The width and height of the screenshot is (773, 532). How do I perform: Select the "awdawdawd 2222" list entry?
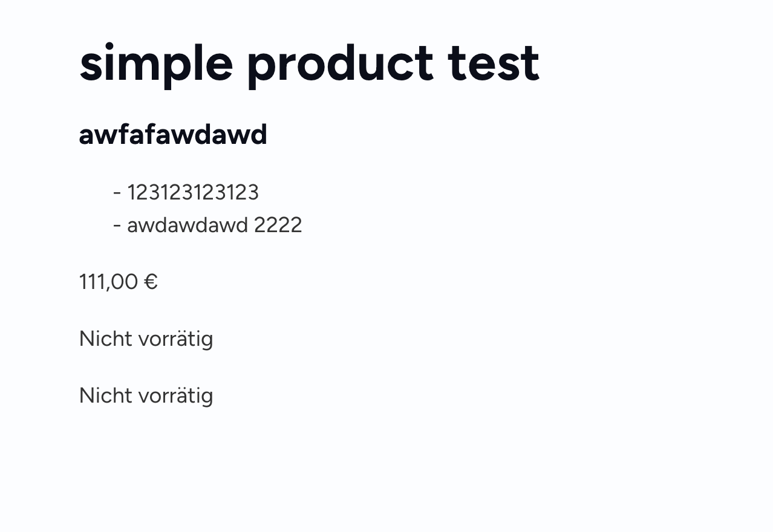tap(215, 225)
